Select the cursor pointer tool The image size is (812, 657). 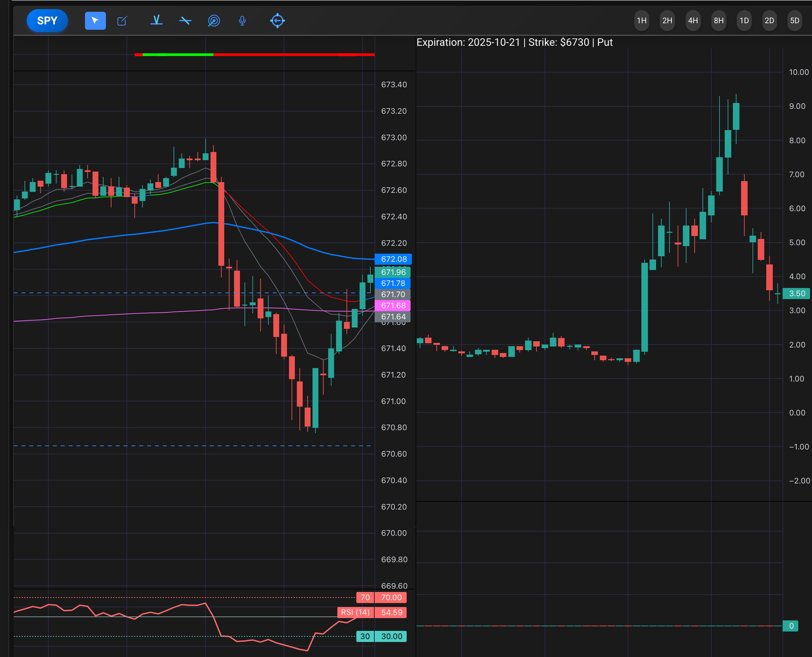(x=95, y=21)
